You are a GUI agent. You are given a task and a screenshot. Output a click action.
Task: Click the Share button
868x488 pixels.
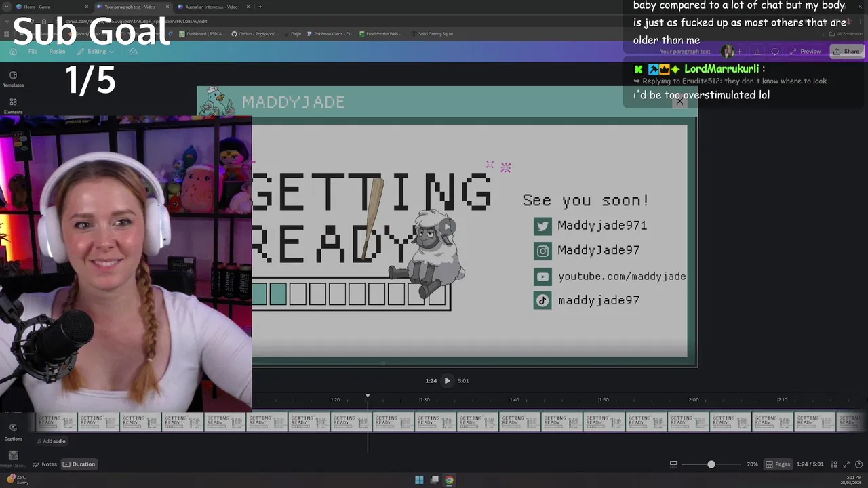click(846, 52)
